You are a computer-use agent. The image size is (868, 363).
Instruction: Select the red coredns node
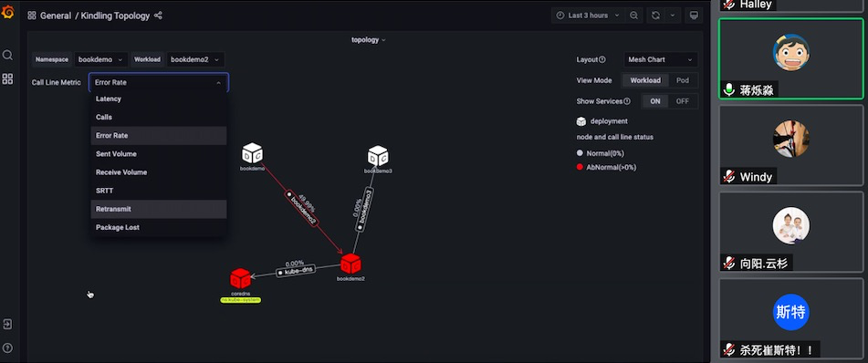click(x=240, y=278)
